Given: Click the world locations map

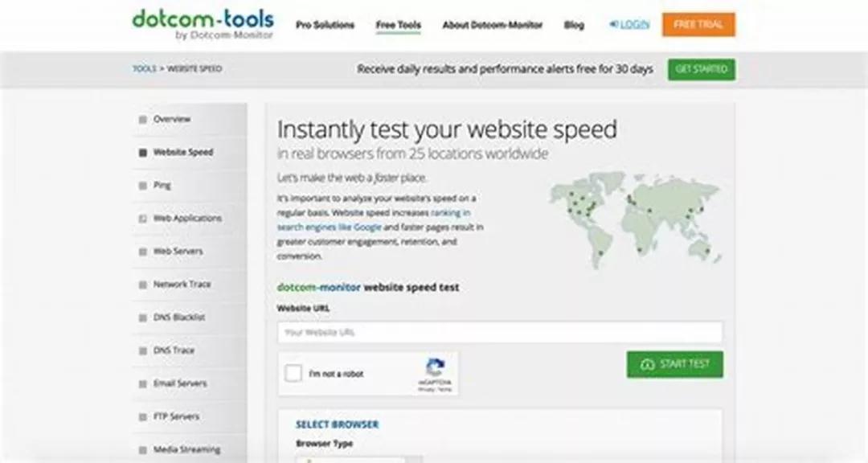Looking at the screenshot, I should 635,220.
